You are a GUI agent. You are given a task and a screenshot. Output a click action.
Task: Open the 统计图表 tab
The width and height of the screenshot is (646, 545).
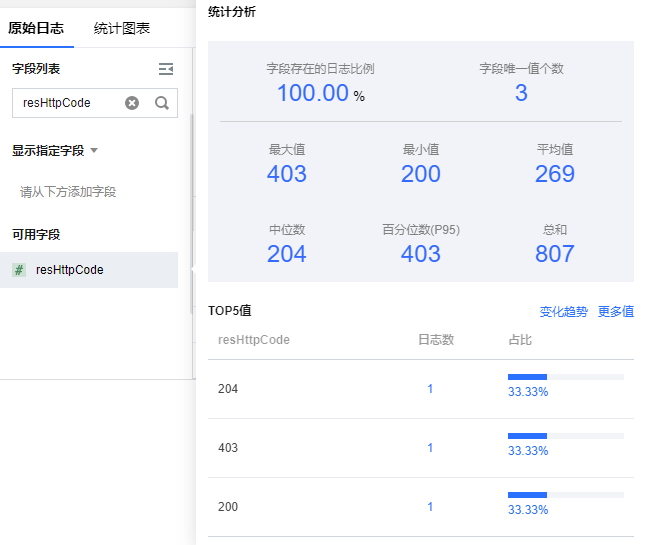tap(122, 28)
